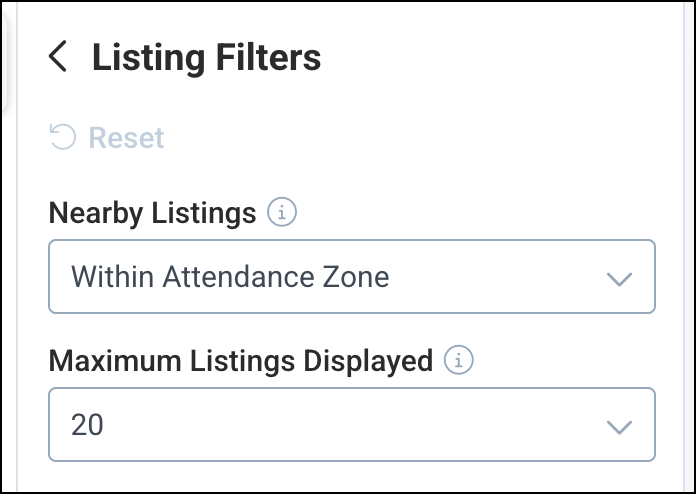Click the value 20 in the dropdown
The width and height of the screenshot is (696, 494).
click(87, 425)
